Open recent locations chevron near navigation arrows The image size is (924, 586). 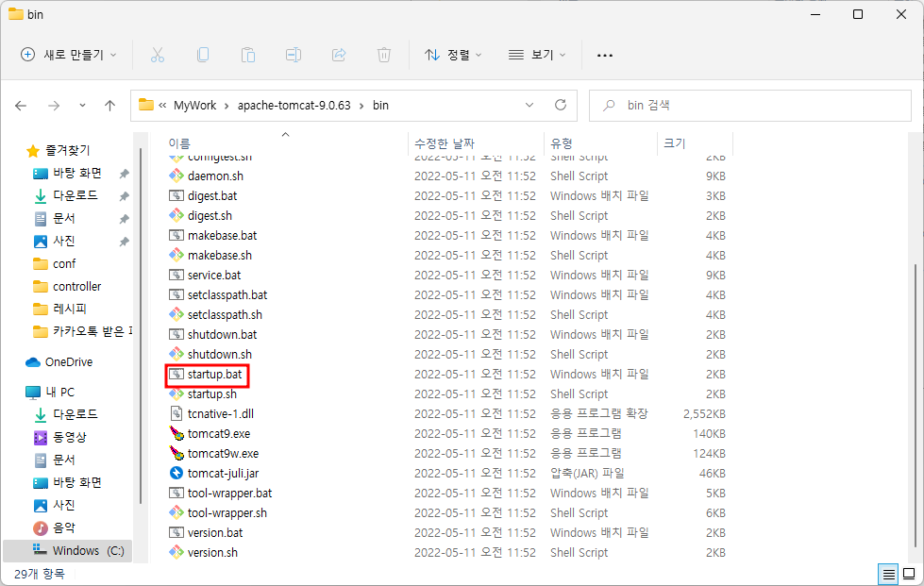click(82, 106)
